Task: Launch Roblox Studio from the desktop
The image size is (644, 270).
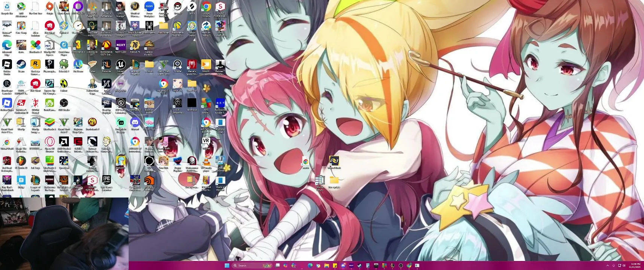Action: (x=7, y=67)
